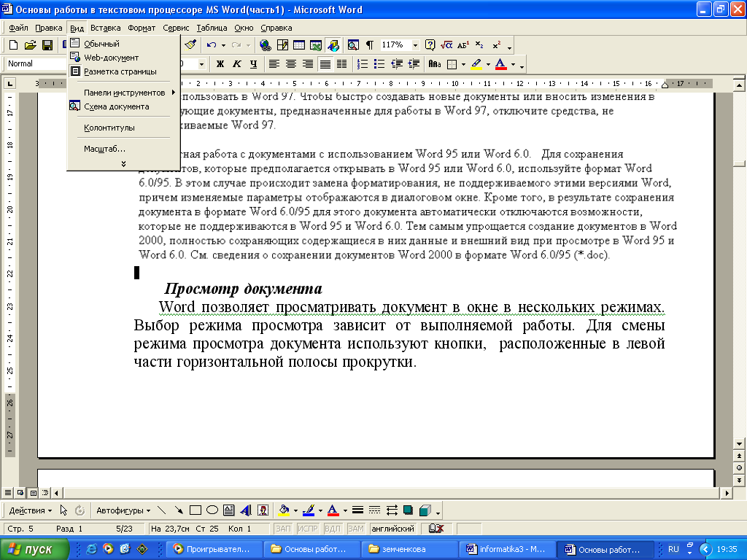Image resolution: width=747 pixels, height=560 pixels.
Task: Save the document with floppy icon
Action: click(47, 45)
